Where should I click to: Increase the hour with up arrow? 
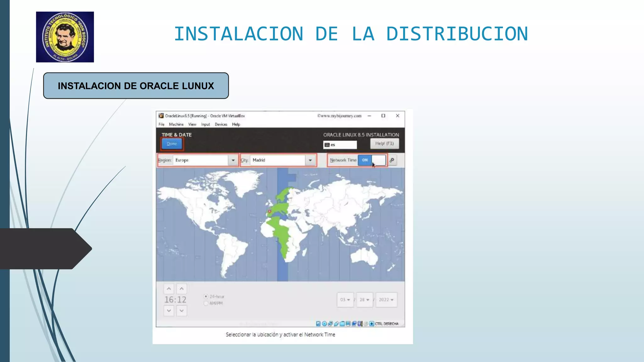tap(169, 288)
